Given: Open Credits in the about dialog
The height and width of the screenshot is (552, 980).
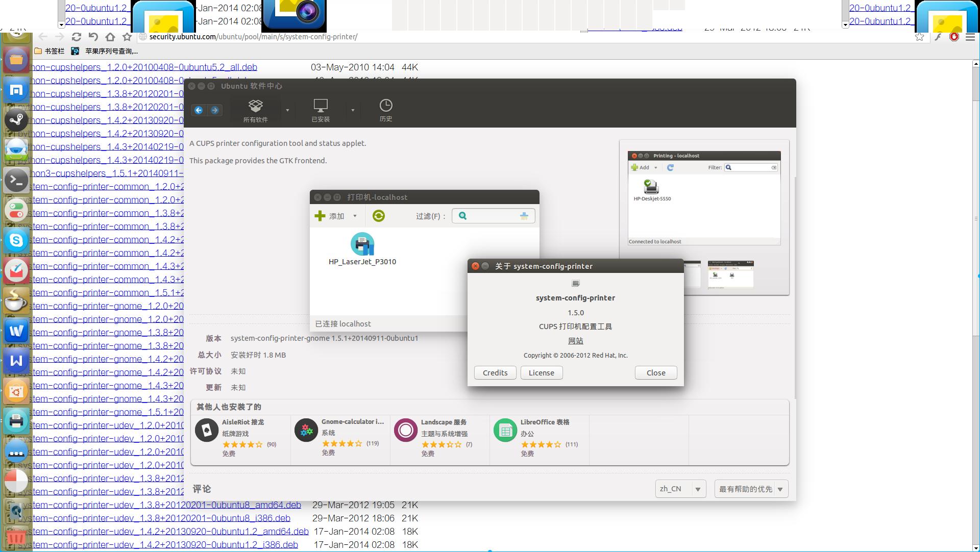Looking at the screenshot, I should click(x=495, y=373).
